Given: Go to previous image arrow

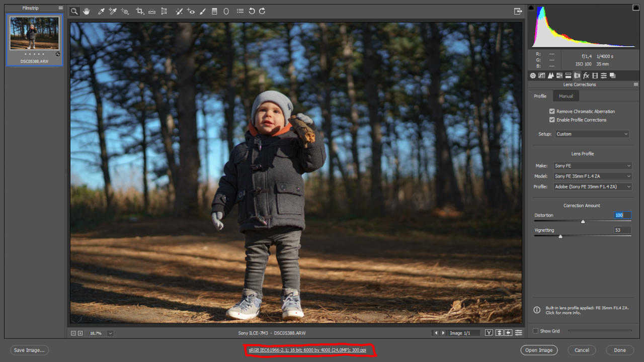Looking at the screenshot, I should [x=436, y=333].
